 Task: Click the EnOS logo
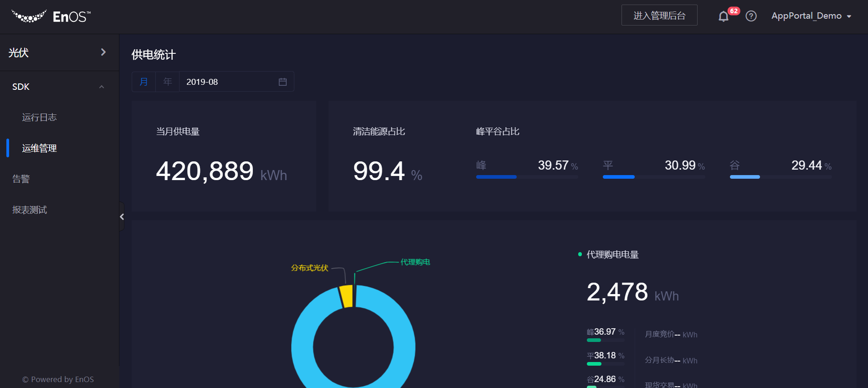tap(51, 16)
